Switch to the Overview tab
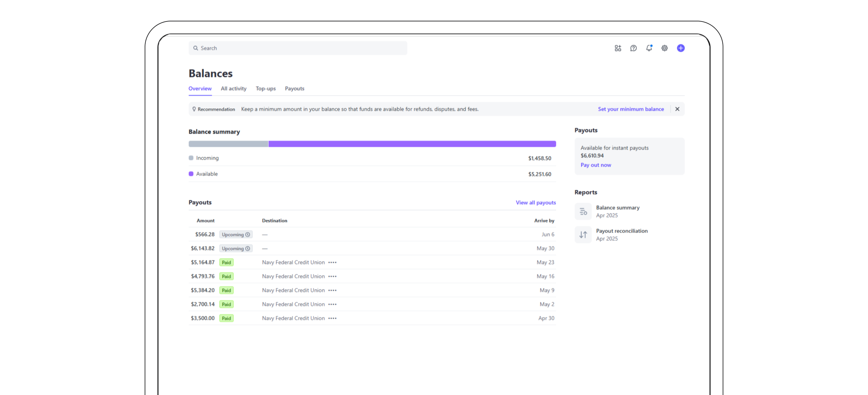The image size is (868, 395). 200,89
